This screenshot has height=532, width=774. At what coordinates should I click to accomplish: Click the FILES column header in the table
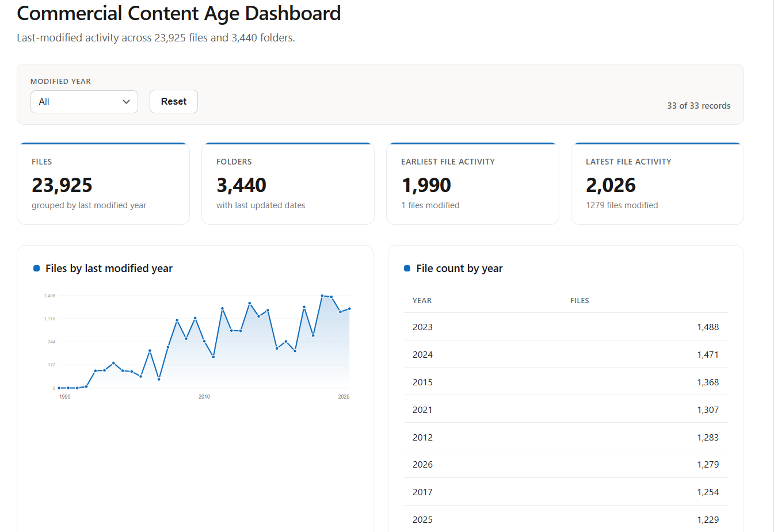point(579,301)
